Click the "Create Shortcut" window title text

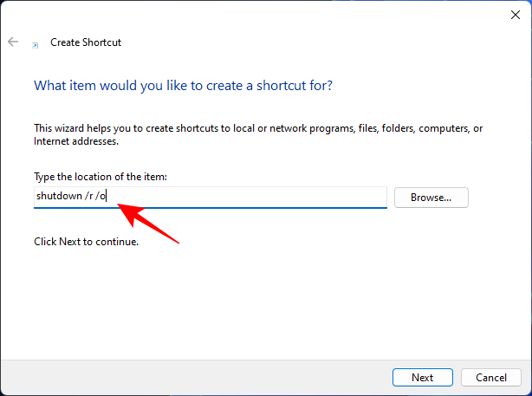point(86,42)
